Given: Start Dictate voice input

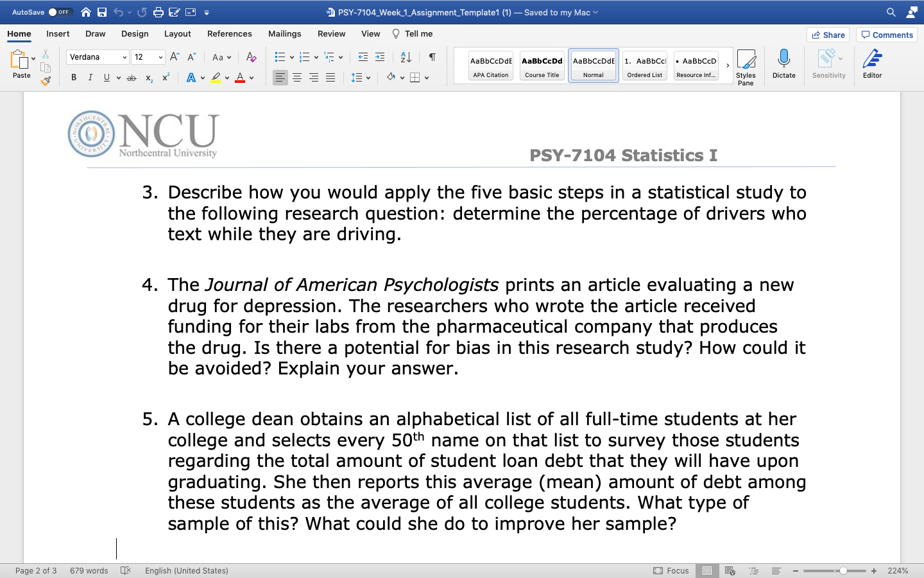Looking at the screenshot, I should tap(783, 63).
